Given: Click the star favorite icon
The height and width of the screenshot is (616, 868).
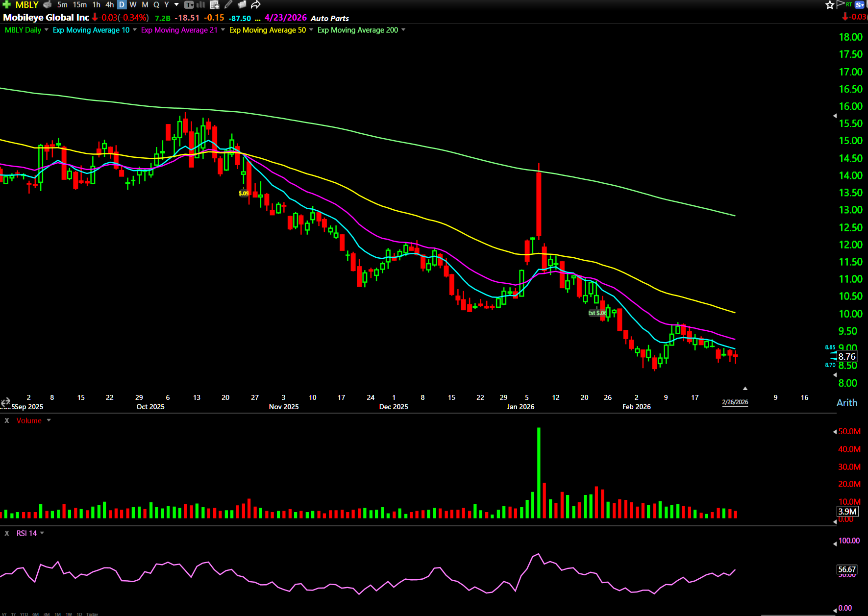Looking at the screenshot, I should pos(829,5).
